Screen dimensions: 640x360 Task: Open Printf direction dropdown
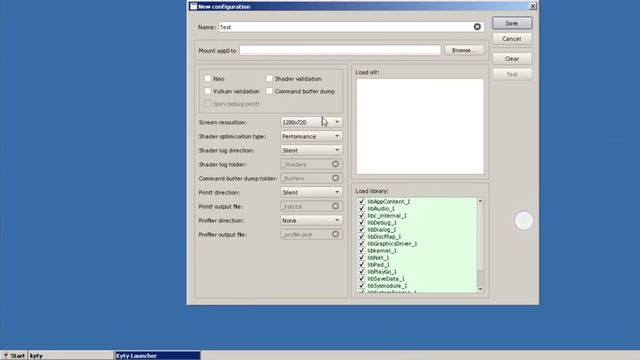(311, 192)
